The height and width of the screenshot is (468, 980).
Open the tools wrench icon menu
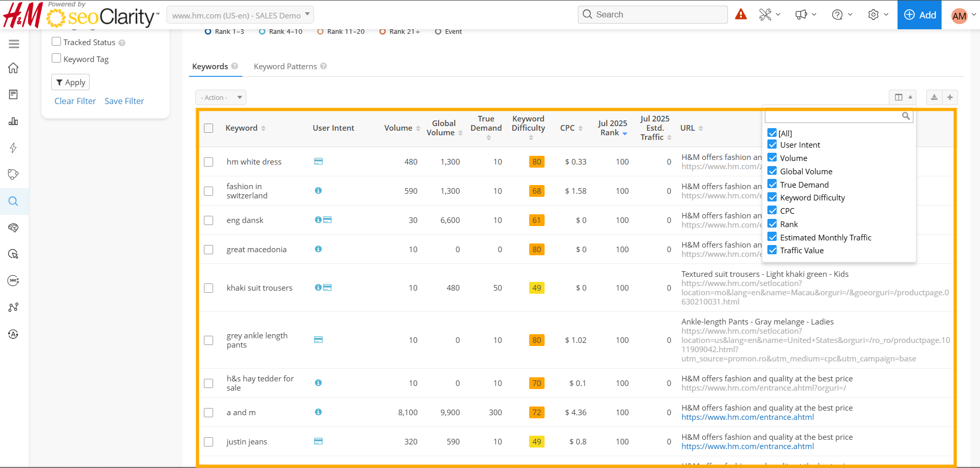click(x=765, y=15)
